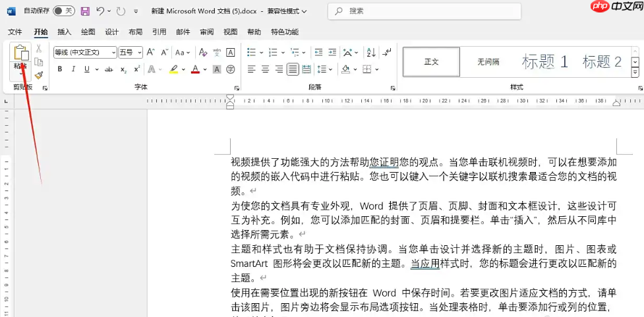Select the Format Painter brush
Screen dimensions: 644x317
coord(39,75)
